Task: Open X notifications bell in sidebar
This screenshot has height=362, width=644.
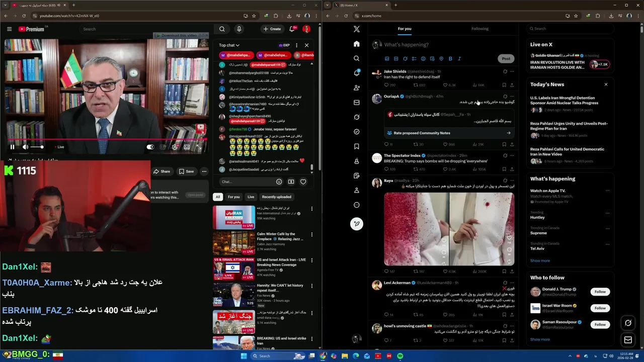Action: click(357, 73)
